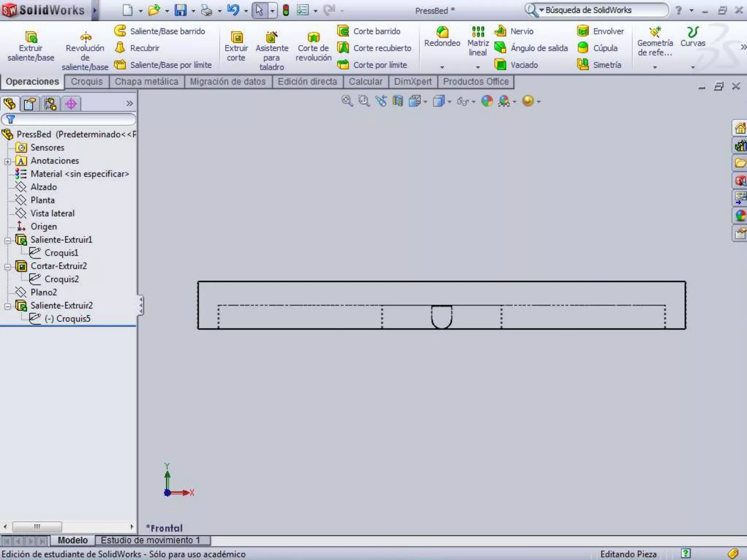Collapse the Saliente-Extruir1 feature
The height and width of the screenshot is (560, 747).
tap(8, 240)
